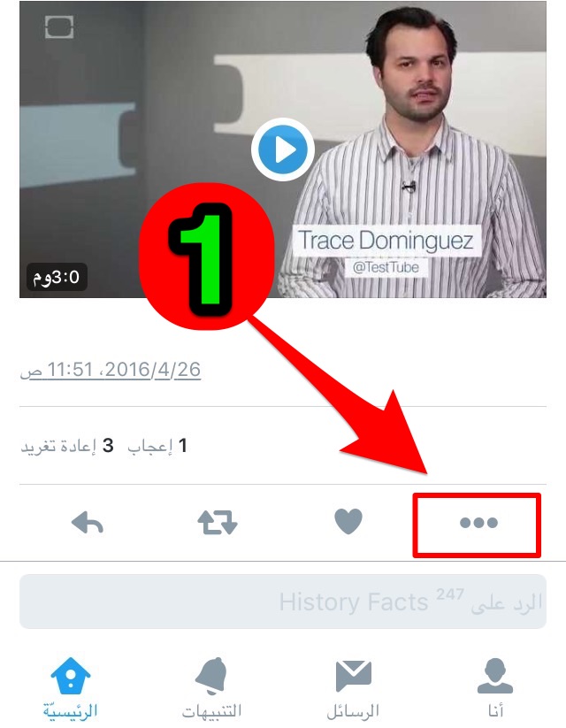Open the Home tab with the birdhouse icon

[x=70, y=676]
